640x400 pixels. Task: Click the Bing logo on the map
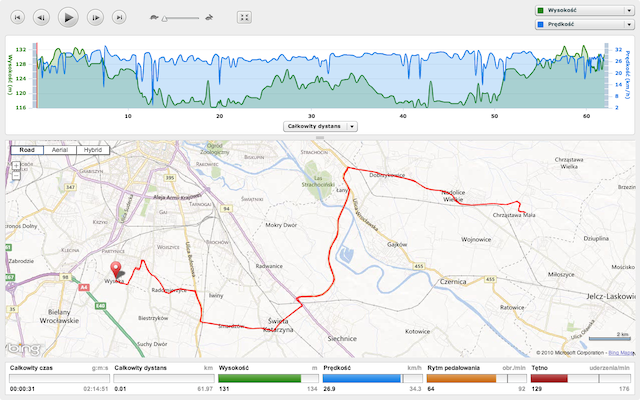click(24, 349)
